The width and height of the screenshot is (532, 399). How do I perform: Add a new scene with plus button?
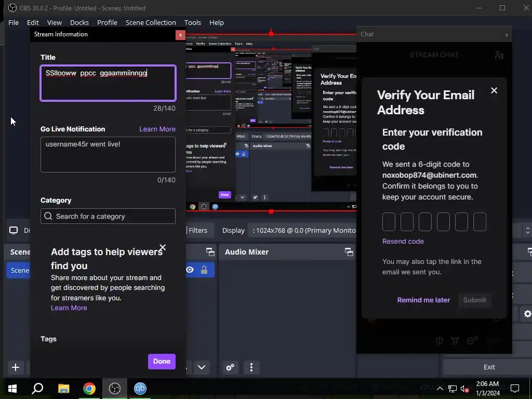click(15, 367)
